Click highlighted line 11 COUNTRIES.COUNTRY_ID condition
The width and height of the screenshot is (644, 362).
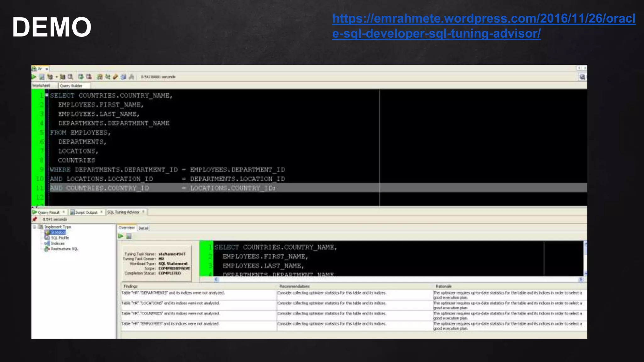[163, 188]
